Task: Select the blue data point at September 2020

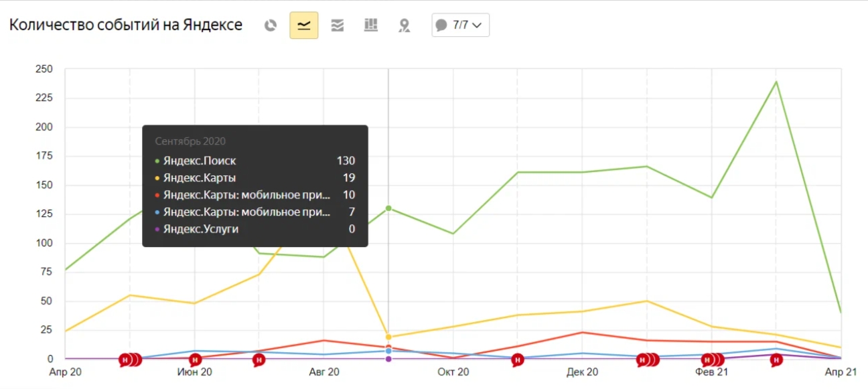Action: tap(388, 351)
